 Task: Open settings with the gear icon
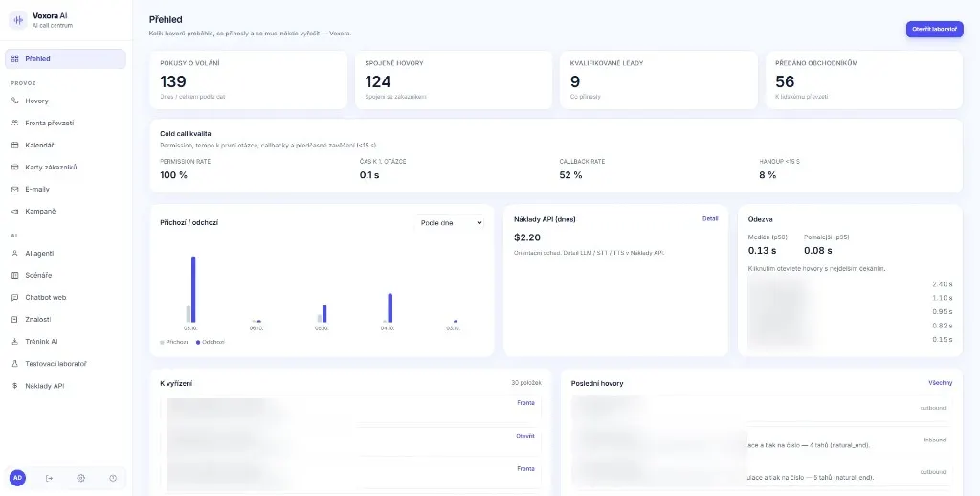(x=80, y=478)
